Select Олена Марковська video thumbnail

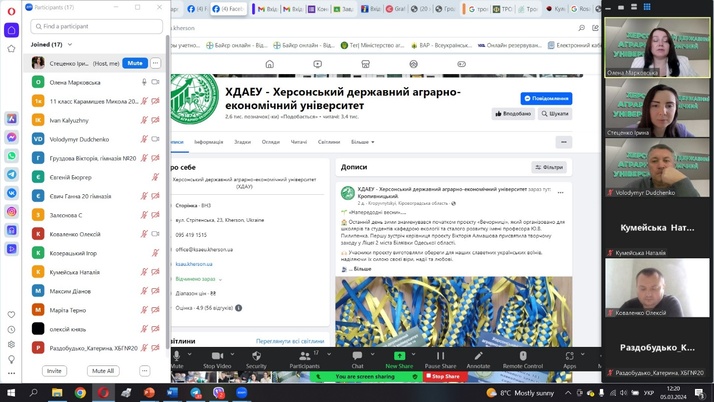(657, 47)
